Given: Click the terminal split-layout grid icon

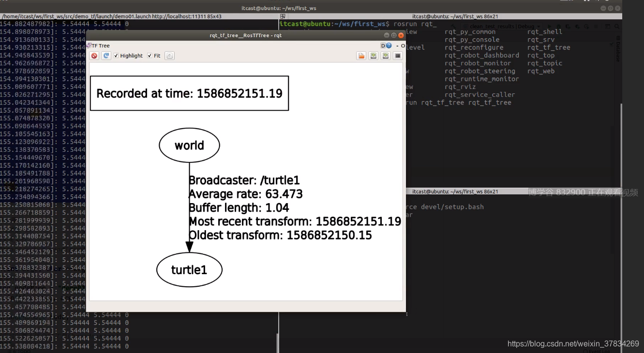Looking at the screenshot, I should 283,16.
